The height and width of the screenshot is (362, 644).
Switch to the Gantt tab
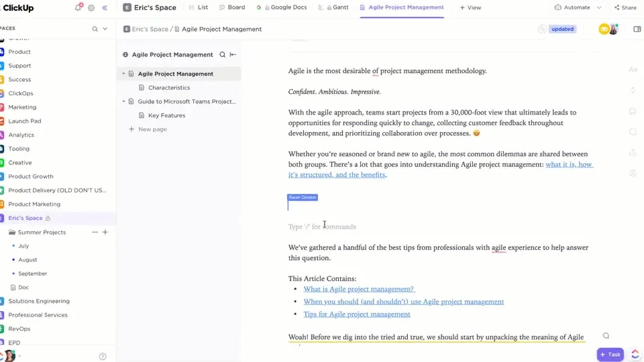[333, 7]
